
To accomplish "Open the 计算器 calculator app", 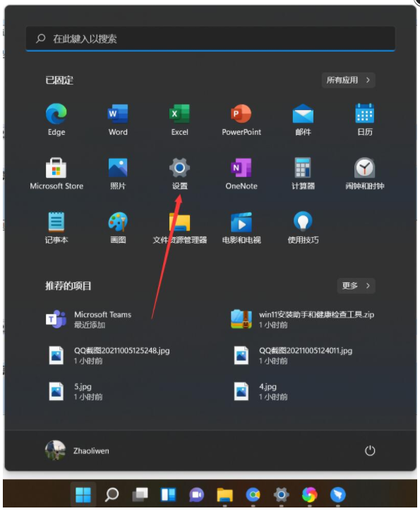I will [303, 174].
